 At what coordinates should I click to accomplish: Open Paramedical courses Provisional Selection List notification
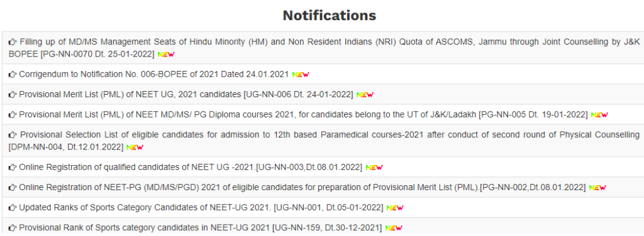coord(324,141)
